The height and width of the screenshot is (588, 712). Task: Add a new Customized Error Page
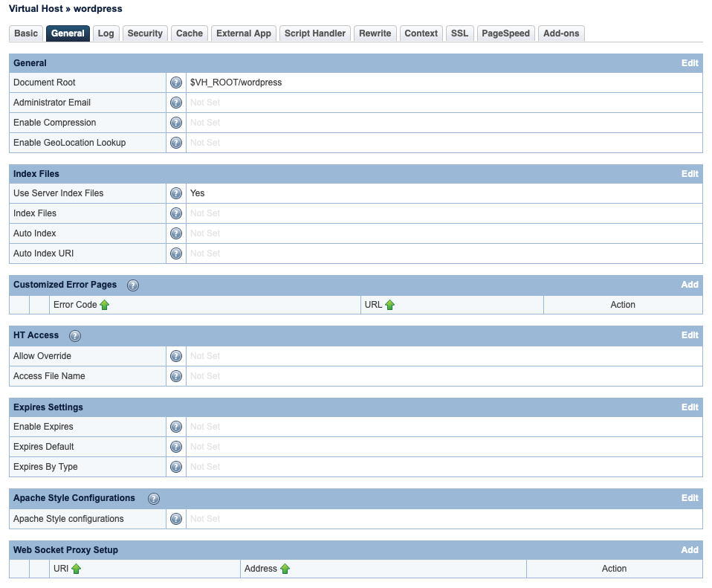pos(690,285)
